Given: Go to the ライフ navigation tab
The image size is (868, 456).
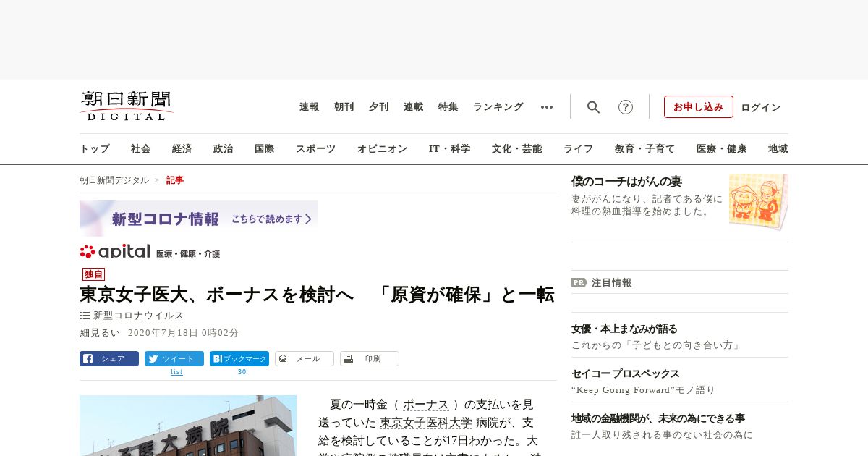Looking at the screenshot, I should point(579,149).
